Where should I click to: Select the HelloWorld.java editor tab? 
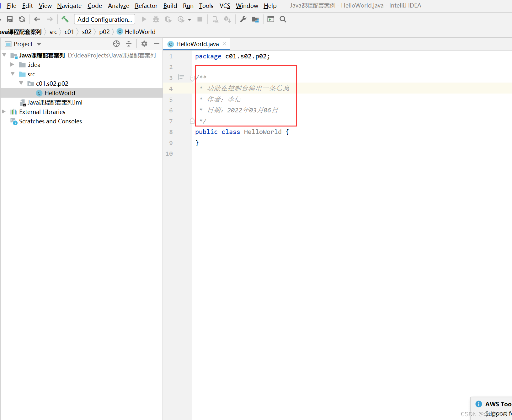[x=196, y=44]
